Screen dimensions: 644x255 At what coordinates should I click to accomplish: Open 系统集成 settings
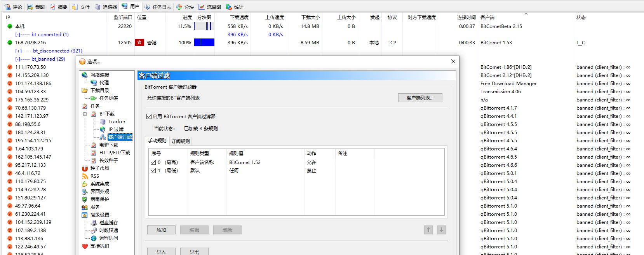pos(100,184)
